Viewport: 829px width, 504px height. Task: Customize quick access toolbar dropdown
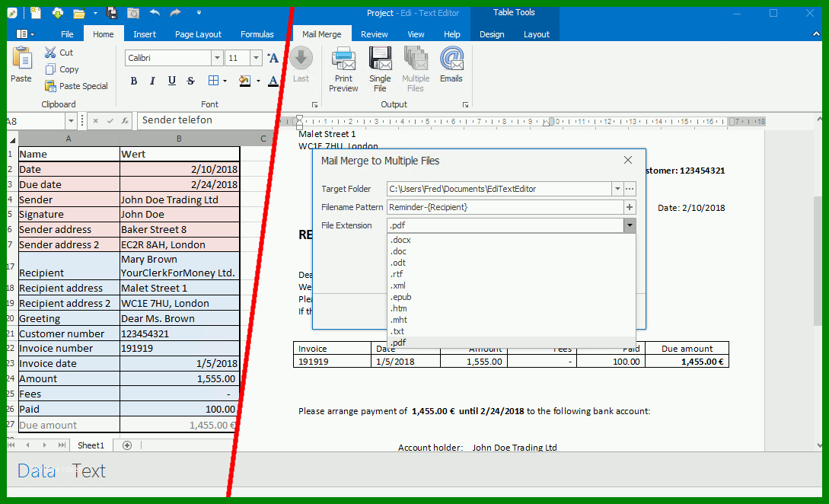click(x=199, y=13)
